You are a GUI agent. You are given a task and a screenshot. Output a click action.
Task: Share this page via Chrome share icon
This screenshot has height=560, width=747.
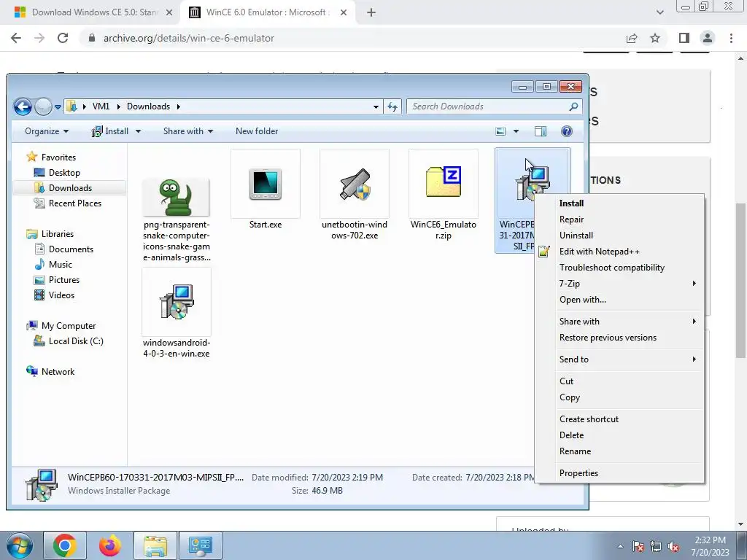(632, 38)
